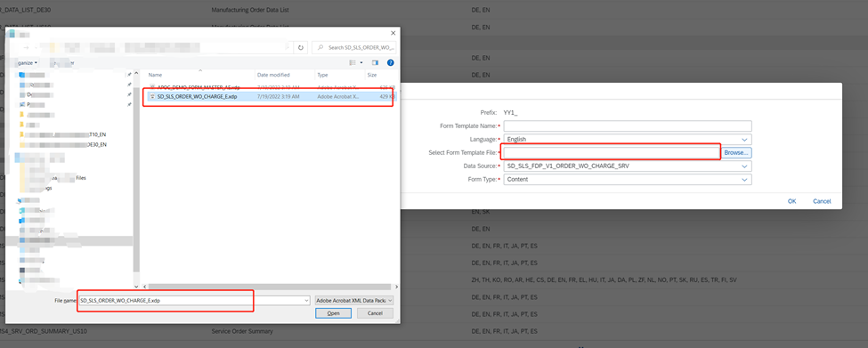
Task: Click the file dialog search box
Action: [x=355, y=47]
